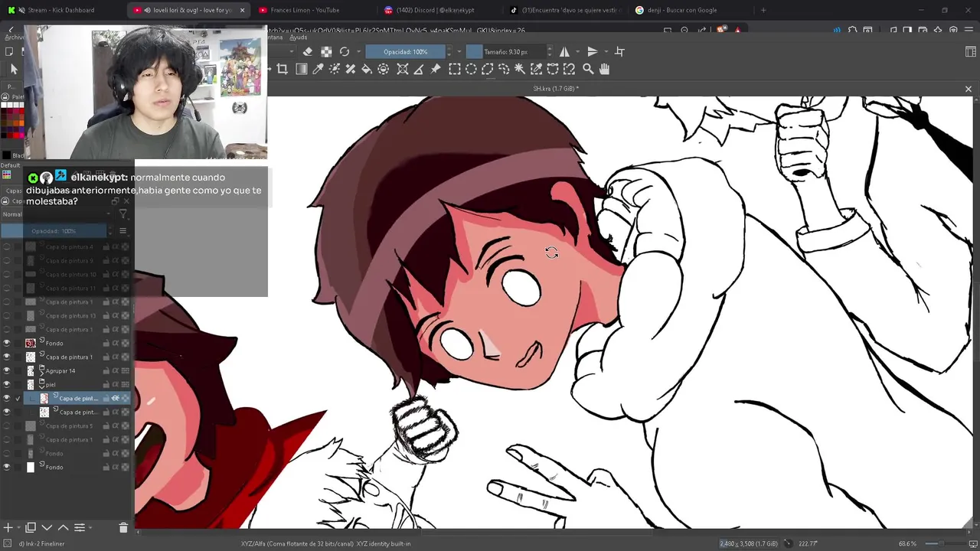Move layer down arrow icon

(x=47, y=527)
